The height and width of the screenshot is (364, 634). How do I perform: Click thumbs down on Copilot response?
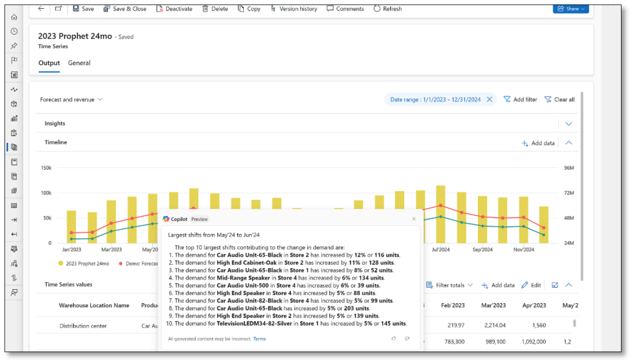pyautogui.click(x=407, y=339)
